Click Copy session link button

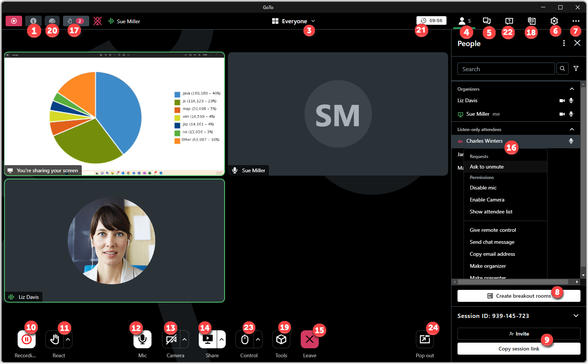pos(519,349)
